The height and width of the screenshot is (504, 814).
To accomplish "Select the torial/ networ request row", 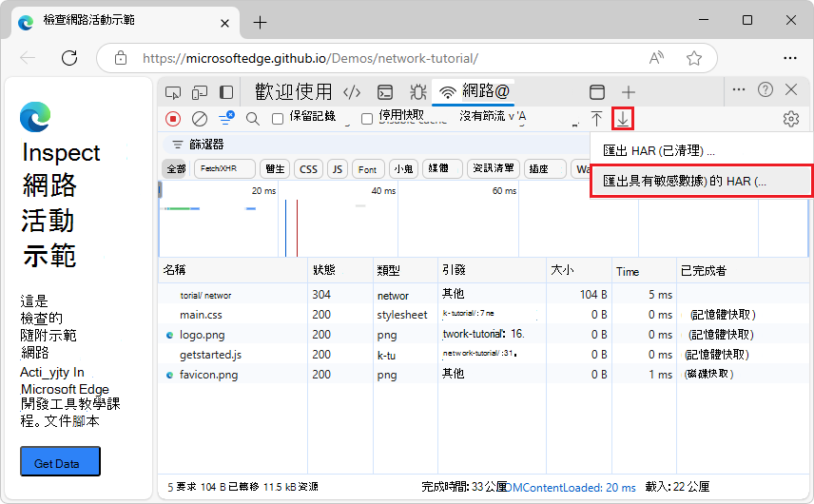I will pos(483,295).
